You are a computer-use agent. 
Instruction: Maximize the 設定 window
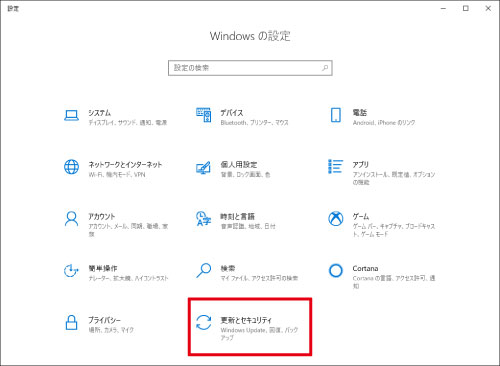466,9
